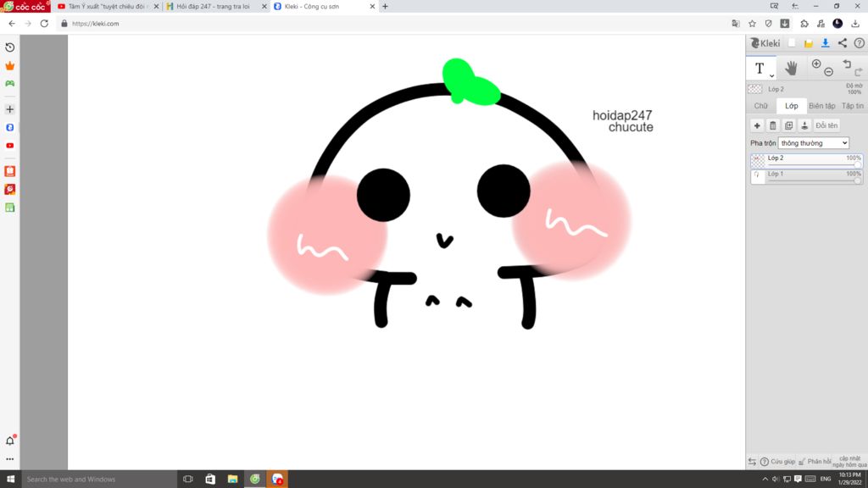Adjust the Lớp 1 opacity slider handle
This screenshot has width=868, height=488.
tap(858, 180)
